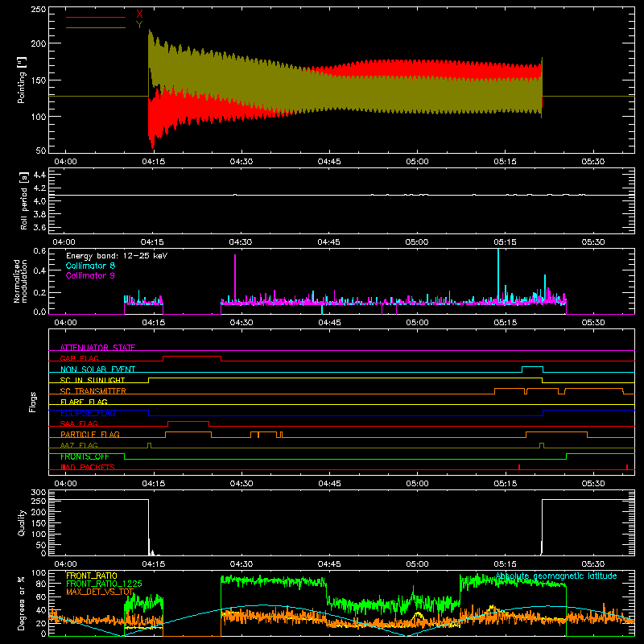Click the SC_TRANSMITTER flag label

93,391
